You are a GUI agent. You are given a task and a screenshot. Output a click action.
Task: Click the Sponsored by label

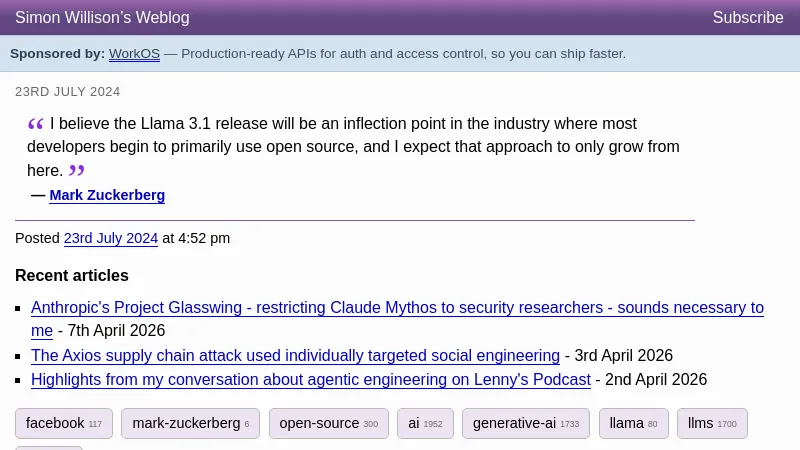pyautogui.click(x=57, y=54)
